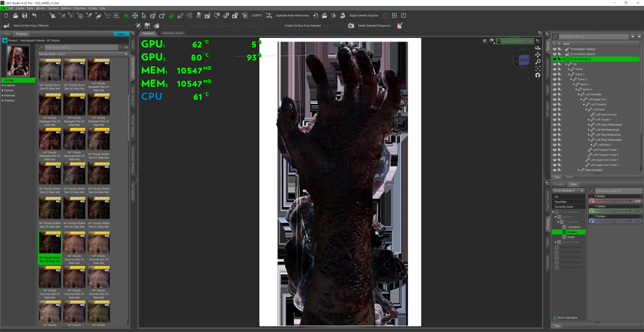Image resolution: width=644 pixels, height=332 pixels.
Task: Uncheck the Show Sub Items checkbox
Action: tap(554, 318)
